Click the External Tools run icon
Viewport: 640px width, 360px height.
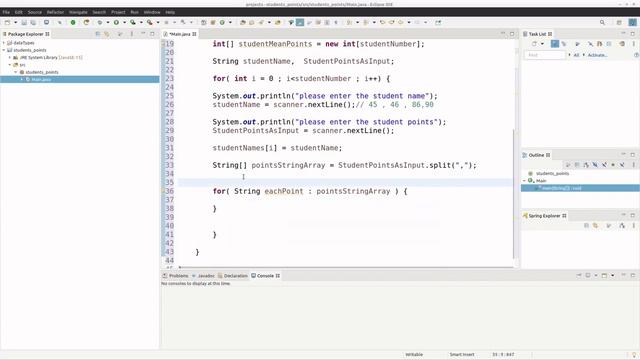click(x=150, y=22)
